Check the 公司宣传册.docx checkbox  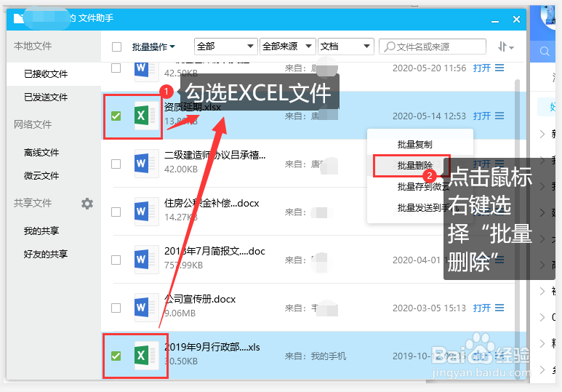click(116, 308)
